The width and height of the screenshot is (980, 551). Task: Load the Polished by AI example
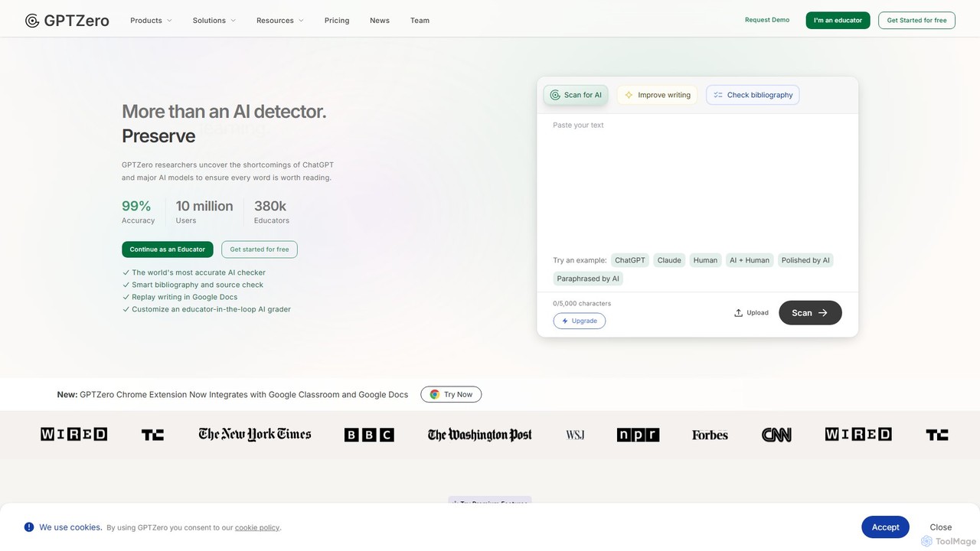click(x=805, y=260)
